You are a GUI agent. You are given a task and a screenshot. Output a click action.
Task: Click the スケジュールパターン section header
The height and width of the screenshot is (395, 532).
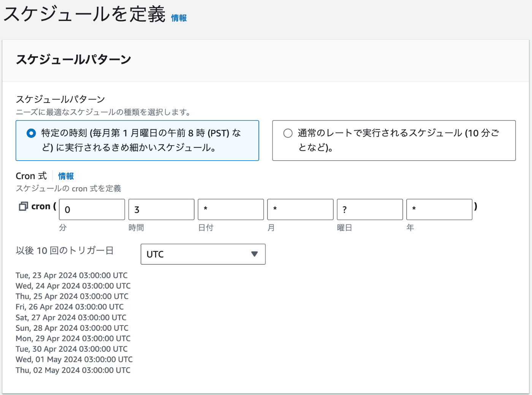pyautogui.click(x=73, y=60)
